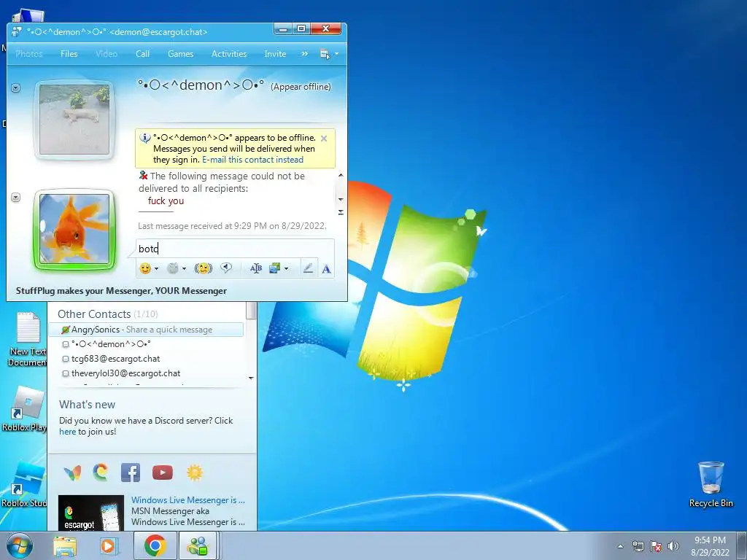The width and height of the screenshot is (747, 560).
Task: Open the Games menu
Action: point(181,54)
